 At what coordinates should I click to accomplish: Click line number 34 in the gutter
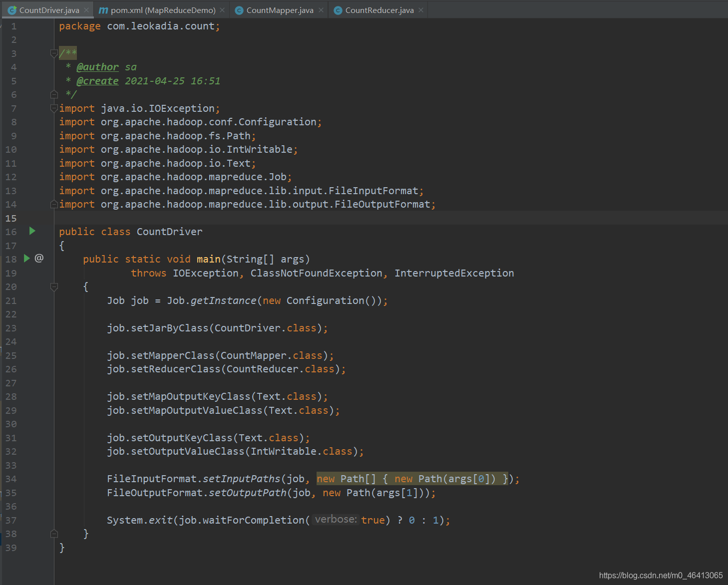coord(11,479)
